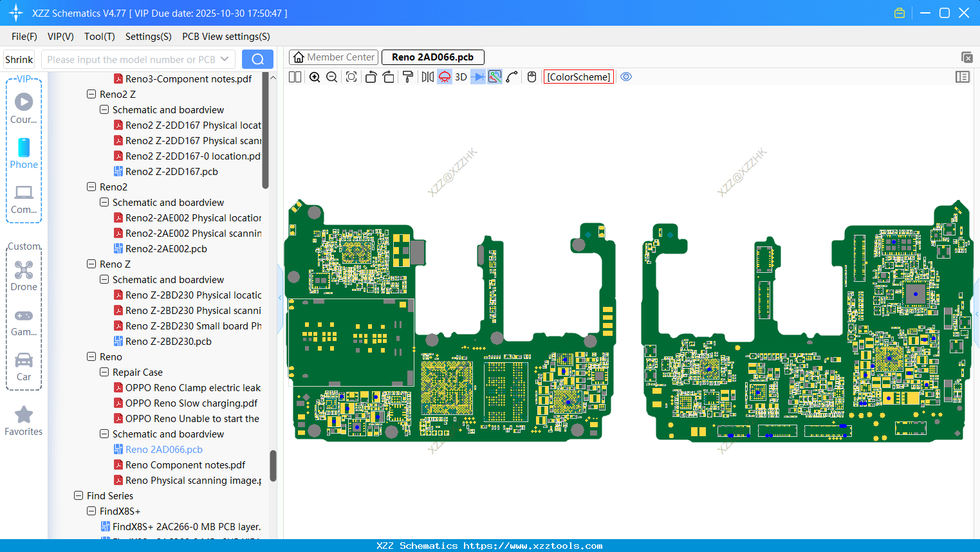
Task: Rotate the board counterclockwise
Action: pyautogui.click(x=371, y=77)
